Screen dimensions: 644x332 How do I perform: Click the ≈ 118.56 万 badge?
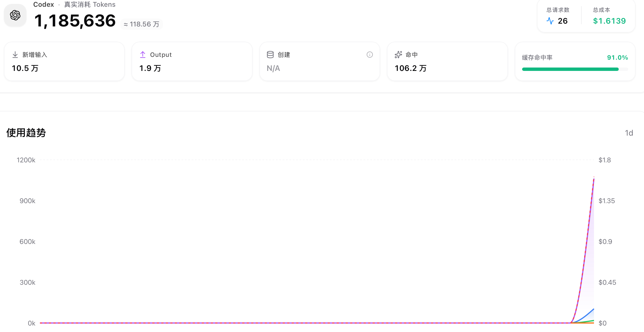coord(142,24)
